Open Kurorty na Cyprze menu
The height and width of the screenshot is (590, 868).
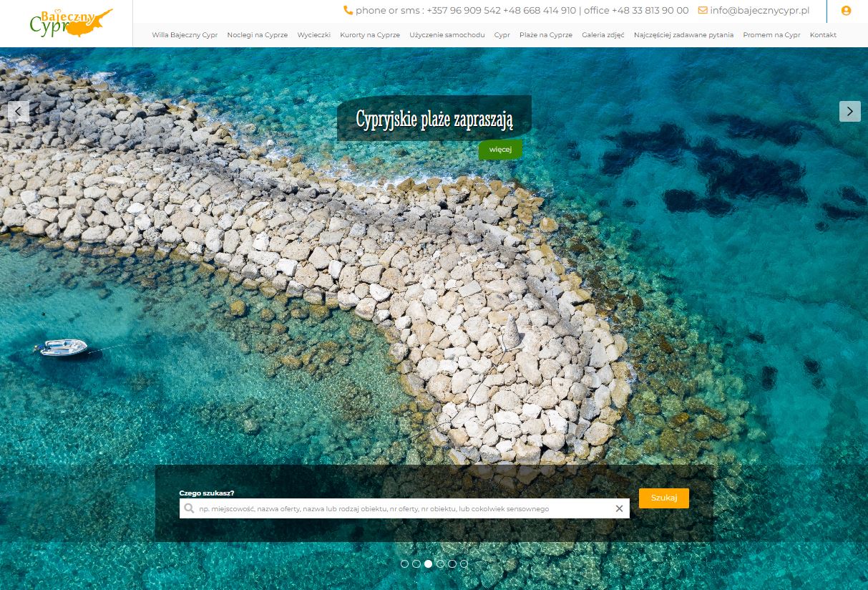[x=370, y=34]
